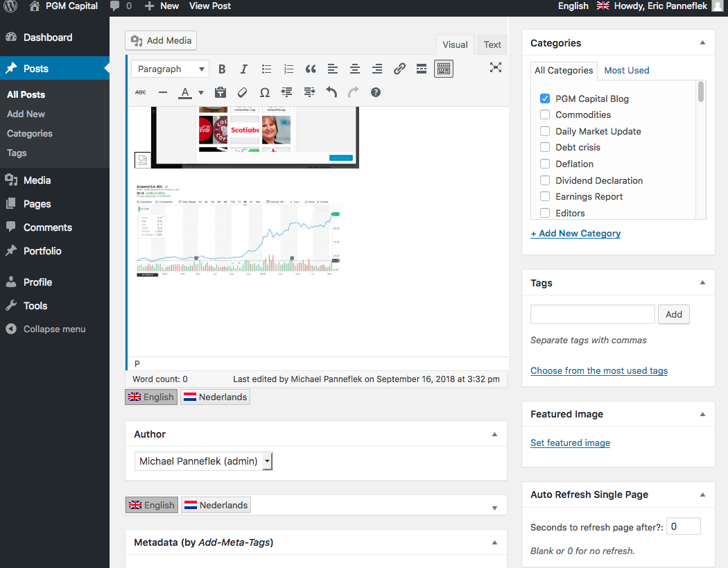
Task: Click the Add Media button
Action: click(161, 41)
